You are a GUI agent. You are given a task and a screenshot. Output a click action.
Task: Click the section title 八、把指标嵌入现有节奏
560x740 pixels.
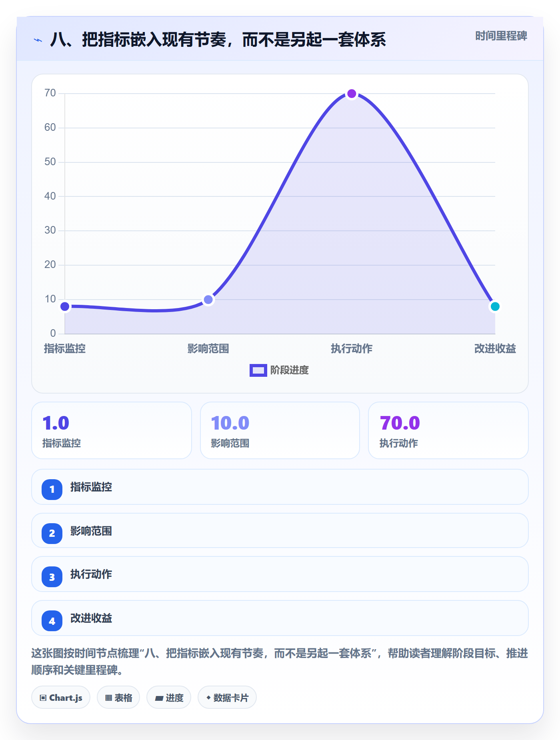pos(218,40)
